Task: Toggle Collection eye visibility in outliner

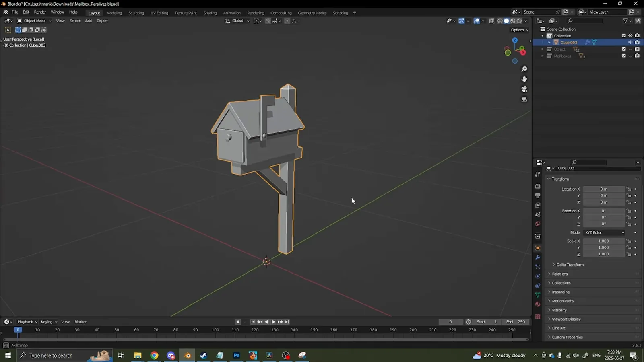Action: [630, 36]
